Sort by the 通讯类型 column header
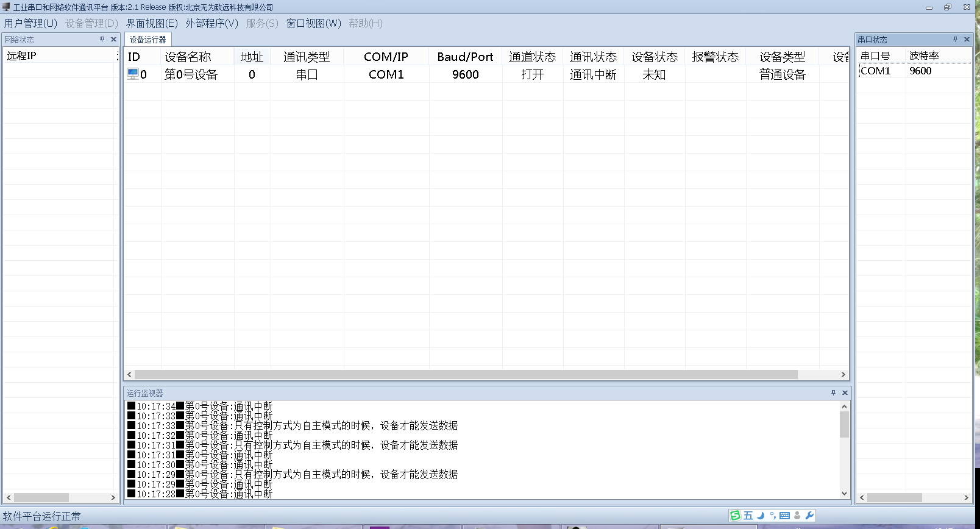Viewport: 980px width, 529px height. pyautogui.click(x=307, y=57)
